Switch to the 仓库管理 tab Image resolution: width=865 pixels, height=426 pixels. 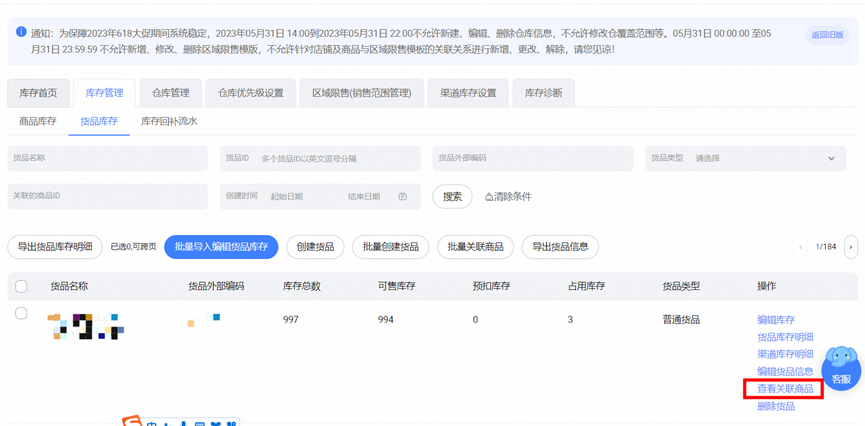[170, 93]
